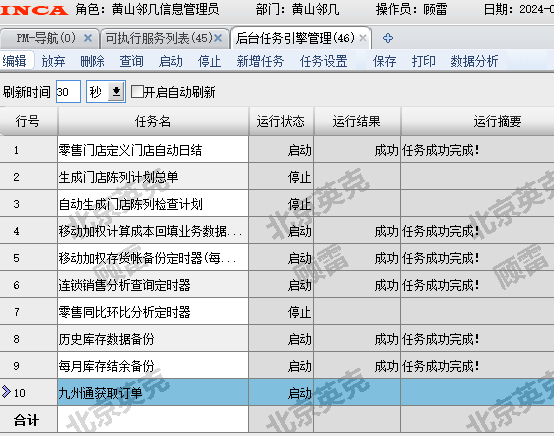This screenshot has width=554, height=436.
Task: Click the 删除 toolbar button
Action: [92, 61]
